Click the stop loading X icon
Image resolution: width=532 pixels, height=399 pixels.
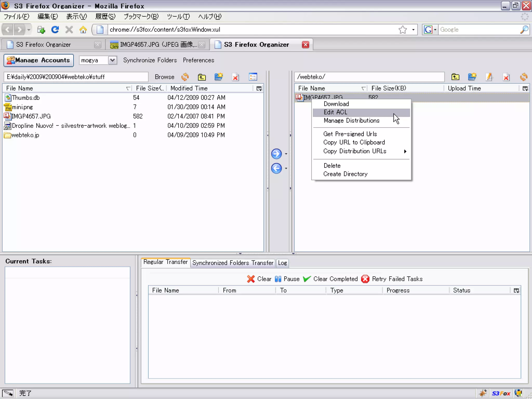point(69,30)
